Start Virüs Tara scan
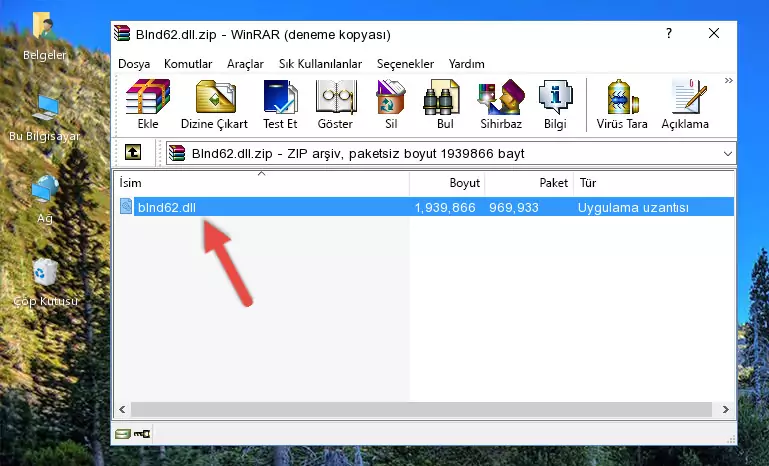 [622, 104]
